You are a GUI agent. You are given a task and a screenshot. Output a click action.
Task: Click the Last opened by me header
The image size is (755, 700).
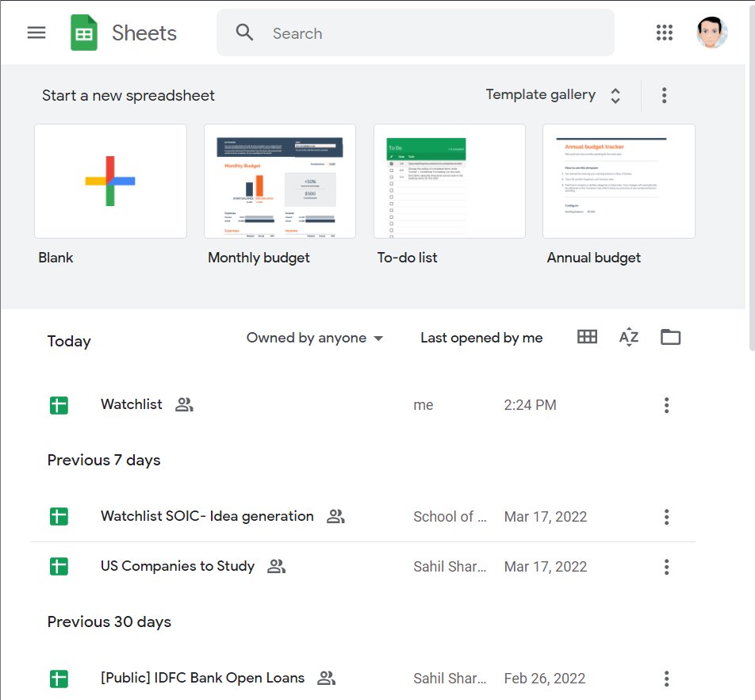[x=481, y=338]
